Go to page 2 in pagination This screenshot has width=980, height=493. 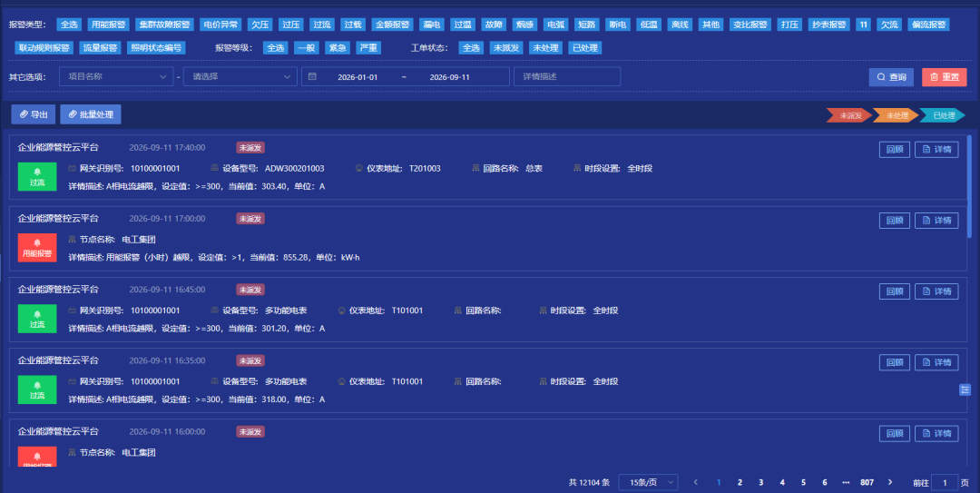click(740, 482)
